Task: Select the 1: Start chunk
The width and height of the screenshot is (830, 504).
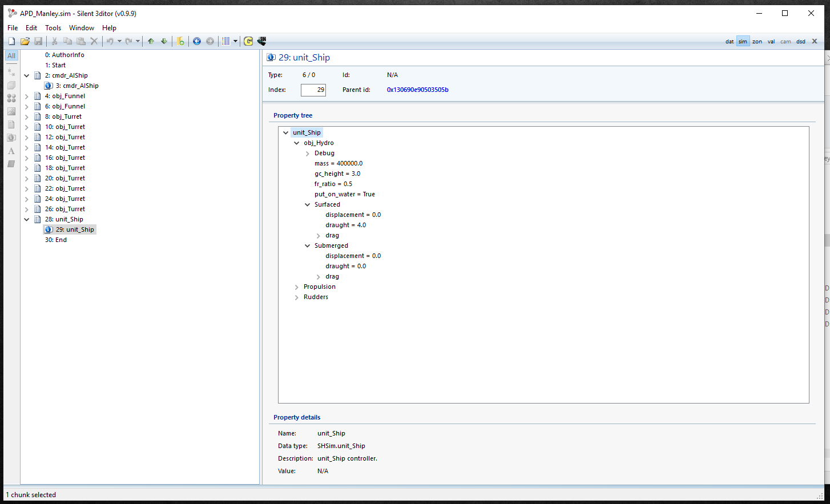Action: click(55, 65)
